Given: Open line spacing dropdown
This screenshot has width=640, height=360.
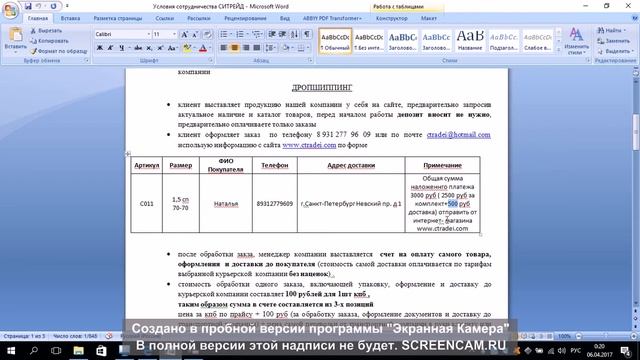Looking at the screenshot, I should 270,48.
